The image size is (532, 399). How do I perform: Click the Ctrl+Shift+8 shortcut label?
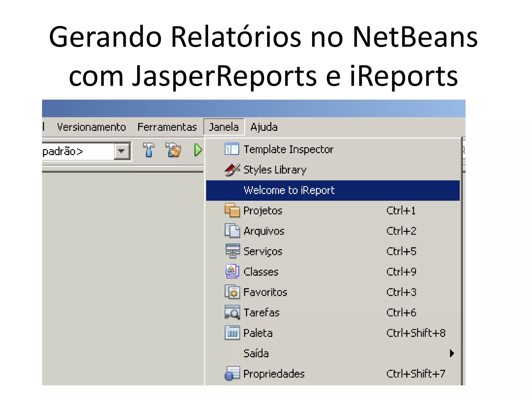tap(416, 333)
